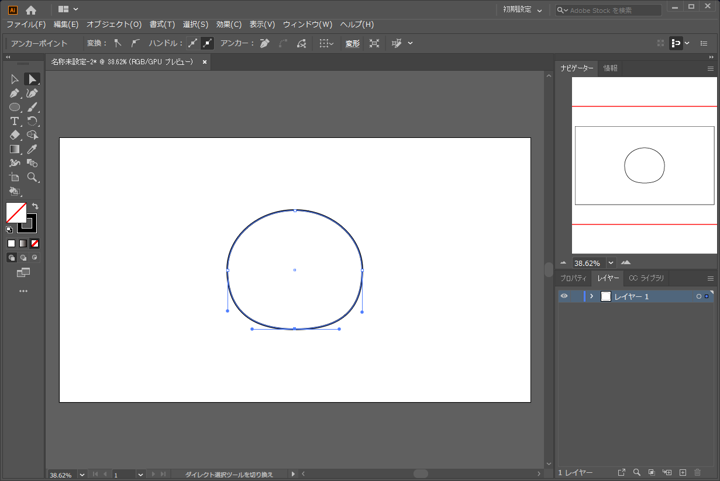Select the Shape Builder tool

pos(32,135)
